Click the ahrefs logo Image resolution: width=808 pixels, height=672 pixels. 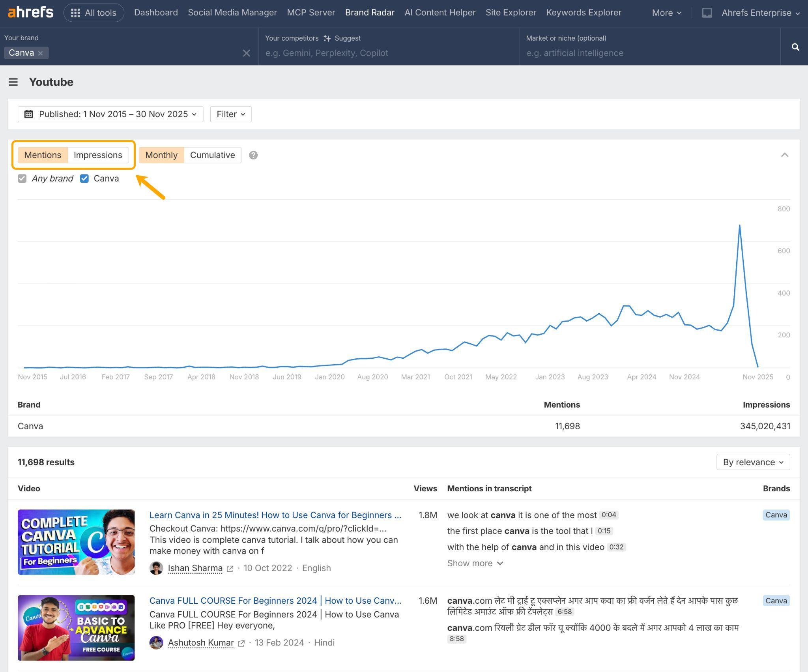click(x=30, y=12)
